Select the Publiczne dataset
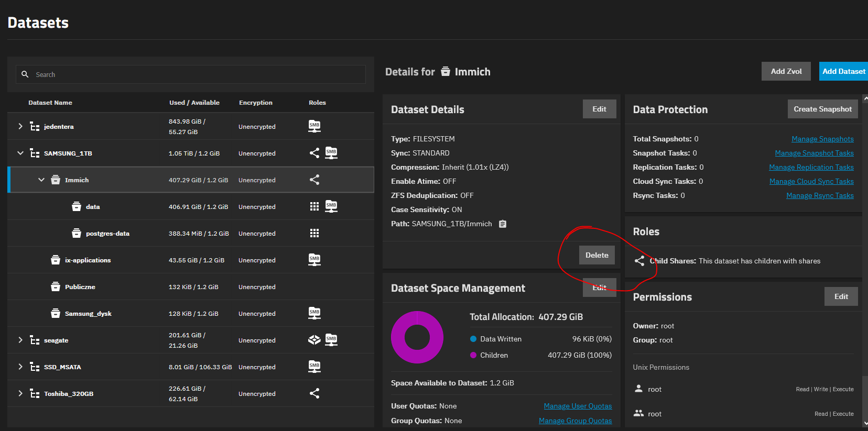 pyautogui.click(x=80, y=287)
